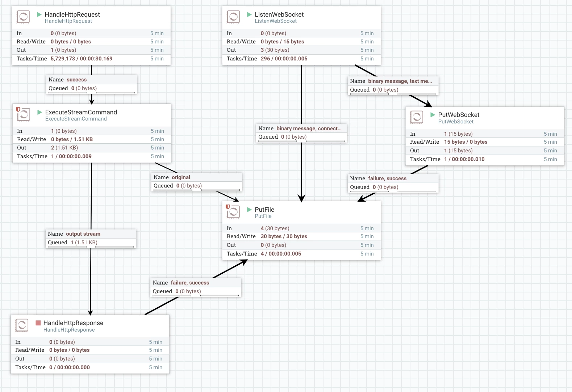Click the HandleHttpRequest processor title
This screenshot has width=572, height=392.
click(x=72, y=14)
